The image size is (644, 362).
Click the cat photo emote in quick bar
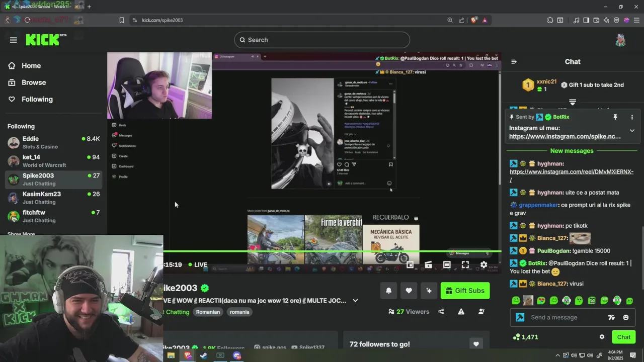(x=528, y=301)
